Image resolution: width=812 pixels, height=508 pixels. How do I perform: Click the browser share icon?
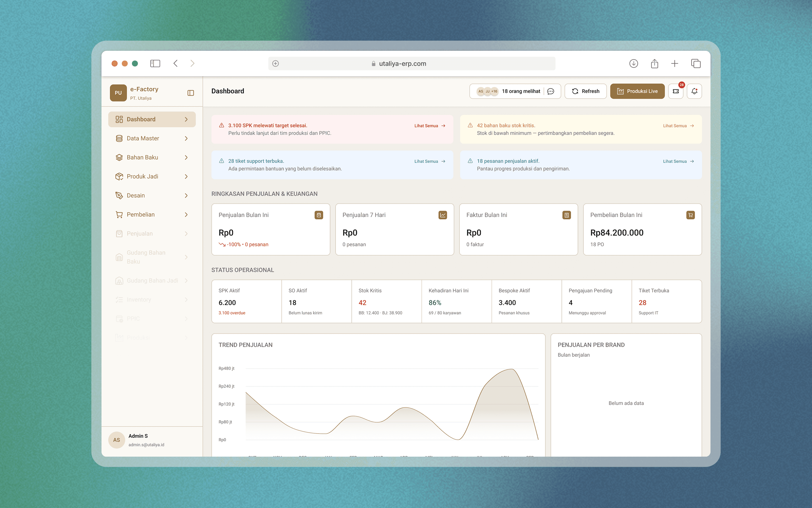pos(654,63)
